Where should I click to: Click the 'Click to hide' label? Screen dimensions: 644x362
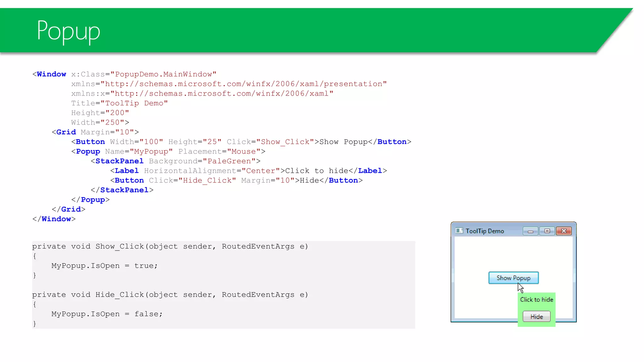pos(536,299)
